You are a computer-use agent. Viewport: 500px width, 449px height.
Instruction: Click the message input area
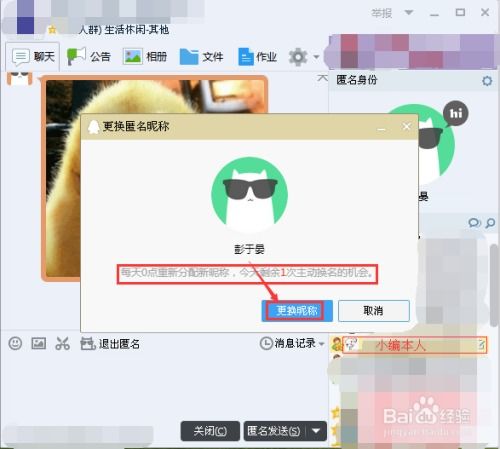(x=165, y=385)
